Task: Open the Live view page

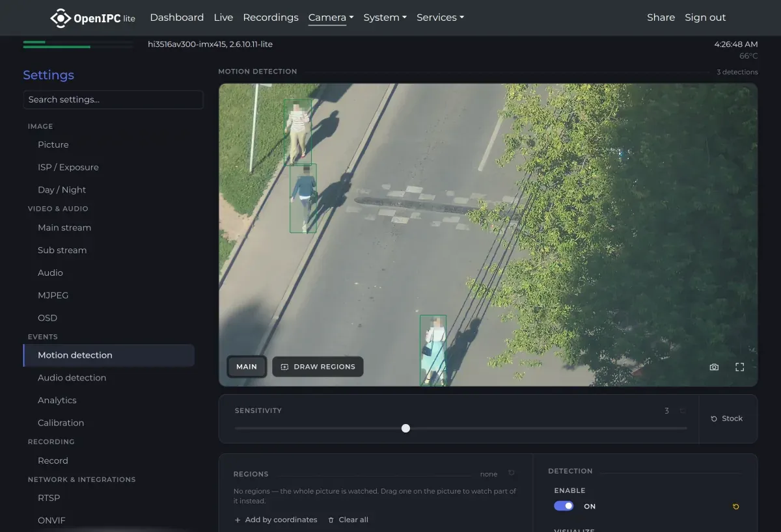Action: tap(223, 18)
